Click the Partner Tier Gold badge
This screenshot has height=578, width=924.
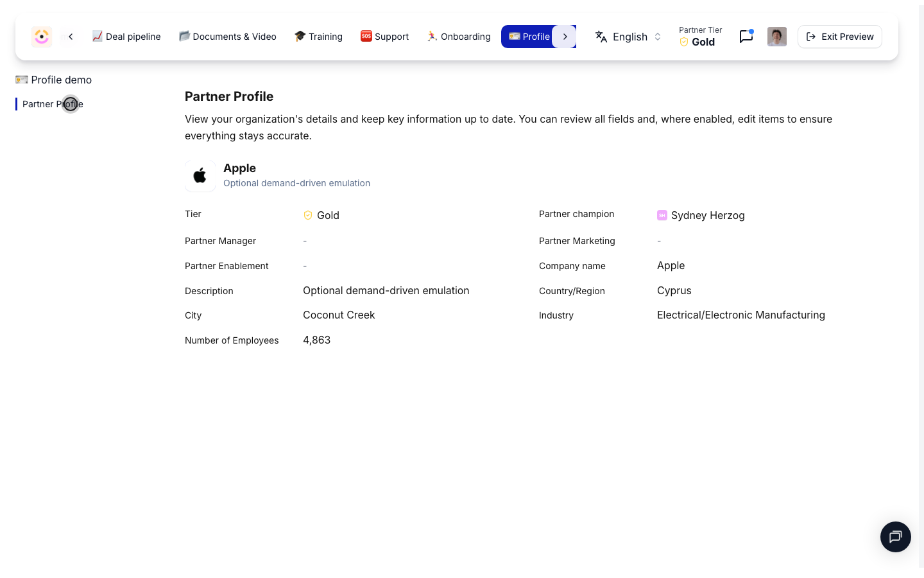700,37
